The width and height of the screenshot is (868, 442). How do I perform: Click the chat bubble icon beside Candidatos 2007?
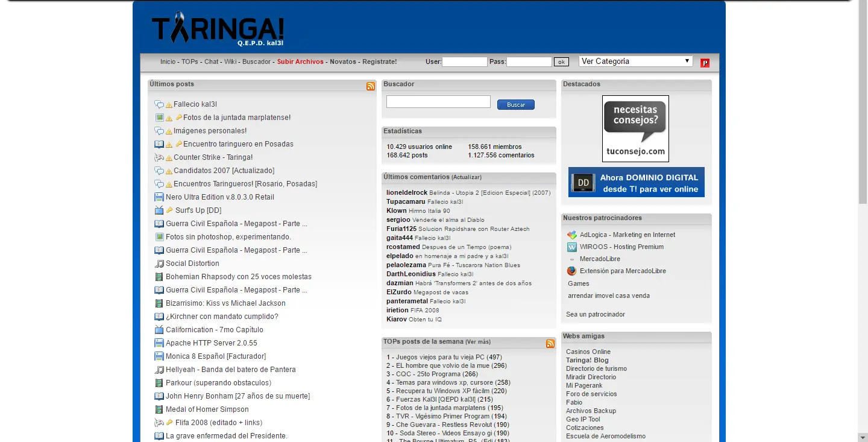point(159,171)
